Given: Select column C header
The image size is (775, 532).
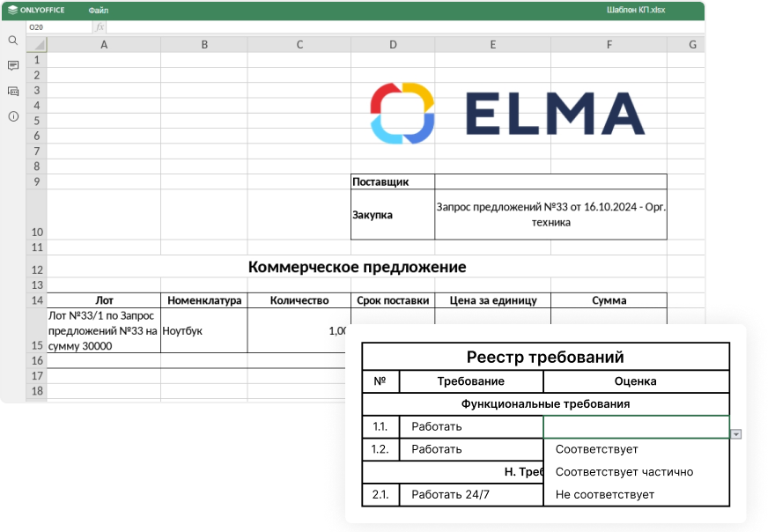Looking at the screenshot, I should click(x=299, y=45).
